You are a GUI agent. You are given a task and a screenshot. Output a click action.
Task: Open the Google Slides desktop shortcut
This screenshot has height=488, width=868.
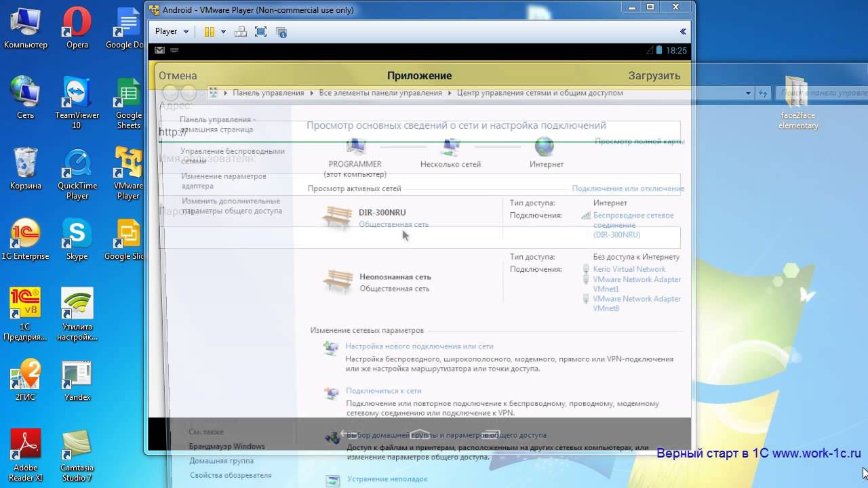[125, 239]
